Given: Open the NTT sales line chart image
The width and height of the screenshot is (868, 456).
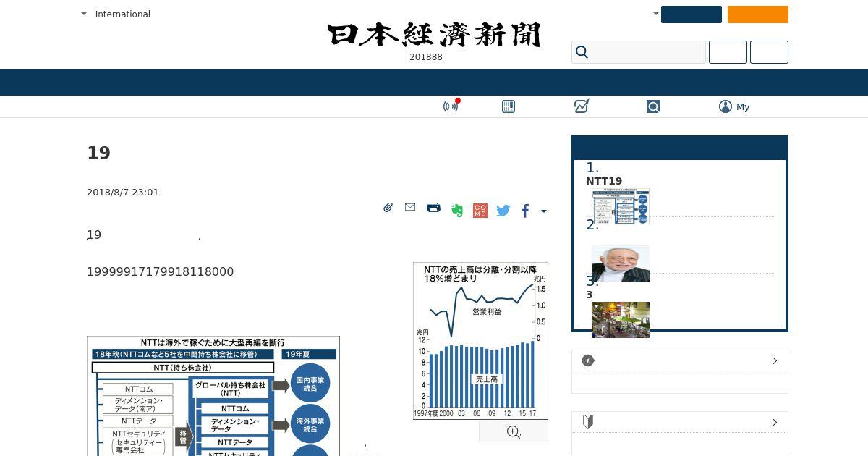Looking at the screenshot, I should coord(480,341).
